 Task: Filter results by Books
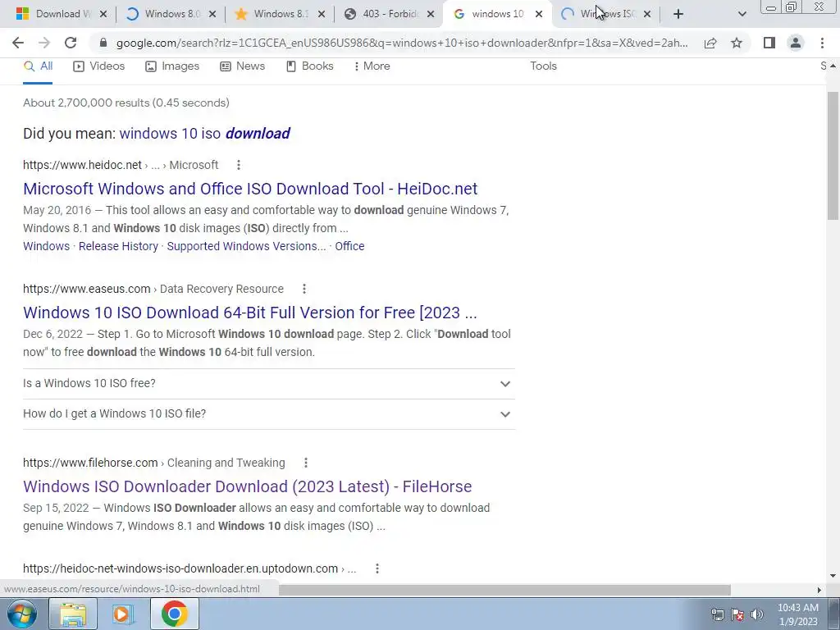[309, 66]
